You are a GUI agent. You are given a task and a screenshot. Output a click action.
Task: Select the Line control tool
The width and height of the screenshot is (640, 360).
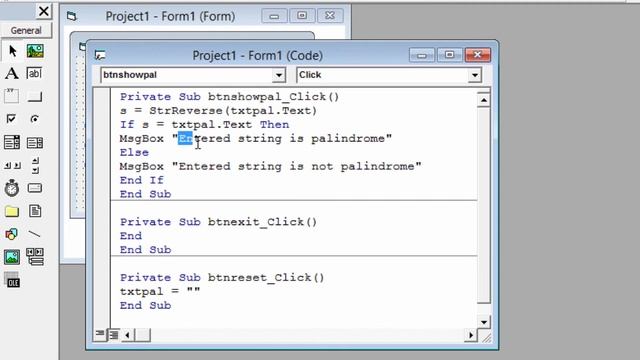[x=35, y=234]
